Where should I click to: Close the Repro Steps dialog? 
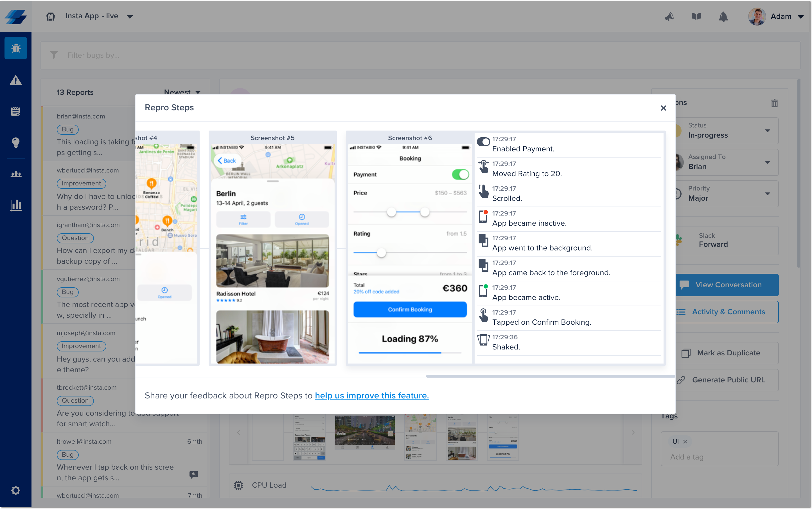pyautogui.click(x=663, y=108)
